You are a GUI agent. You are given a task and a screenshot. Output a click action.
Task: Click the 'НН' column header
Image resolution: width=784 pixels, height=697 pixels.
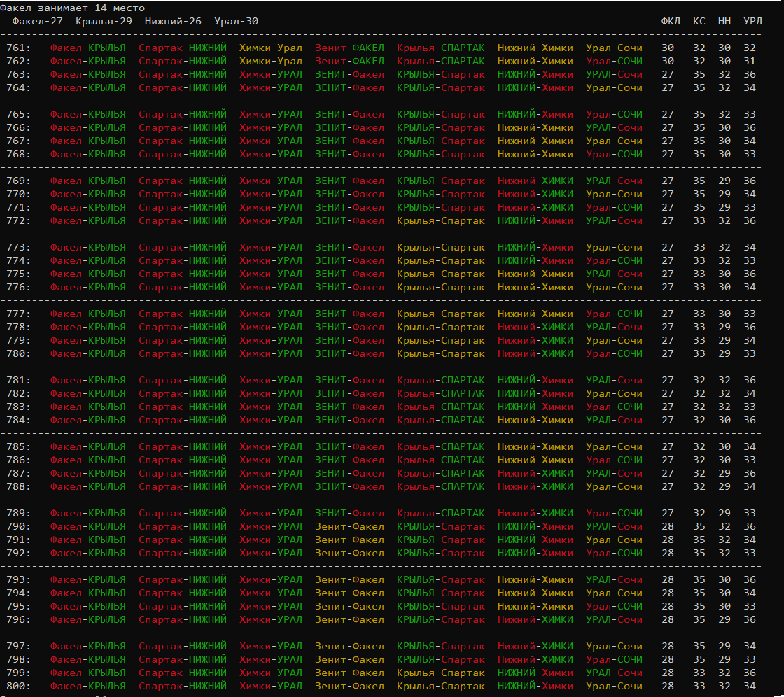click(724, 22)
